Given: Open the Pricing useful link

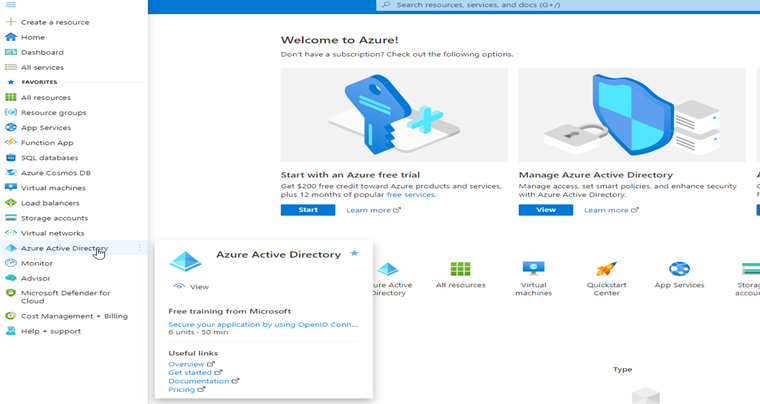Looking at the screenshot, I should point(182,389).
